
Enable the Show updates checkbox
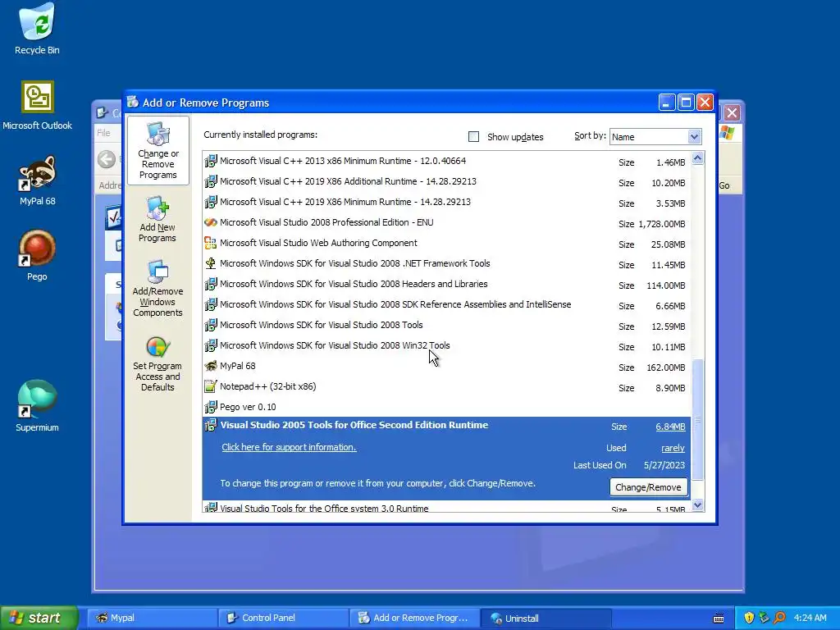coord(473,137)
